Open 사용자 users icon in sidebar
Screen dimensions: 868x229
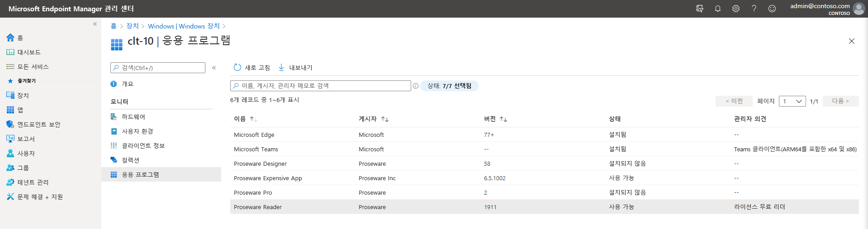(10, 153)
